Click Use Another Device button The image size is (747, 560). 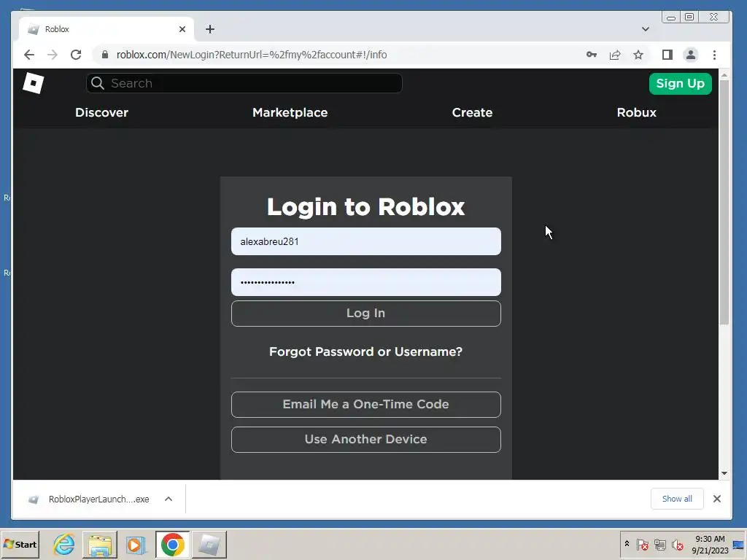(x=366, y=439)
